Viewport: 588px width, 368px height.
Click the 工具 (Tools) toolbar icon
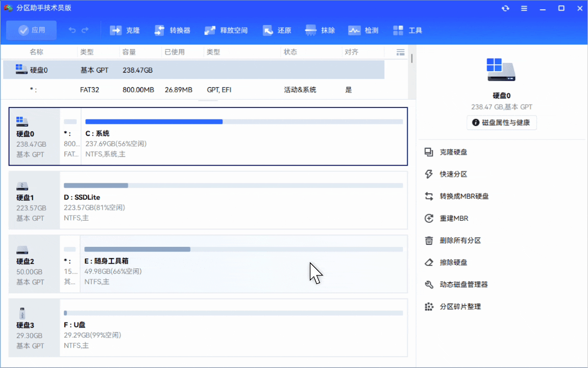[407, 30]
